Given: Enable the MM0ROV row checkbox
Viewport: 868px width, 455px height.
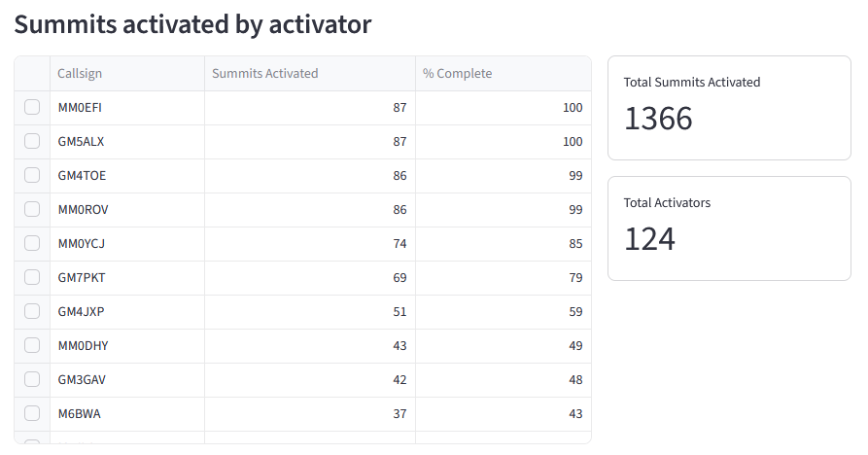Looking at the screenshot, I should [x=32, y=209].
